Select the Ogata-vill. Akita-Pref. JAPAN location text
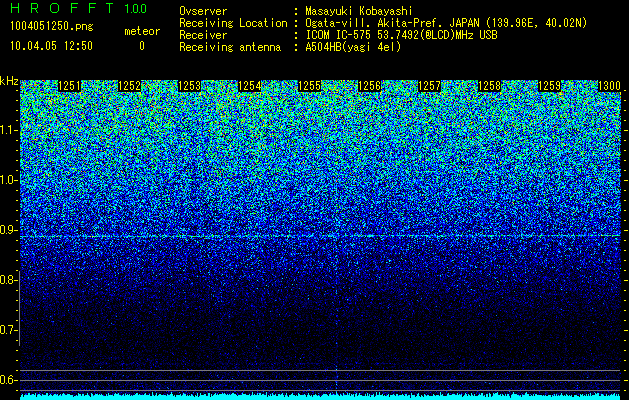 point(446,23)
